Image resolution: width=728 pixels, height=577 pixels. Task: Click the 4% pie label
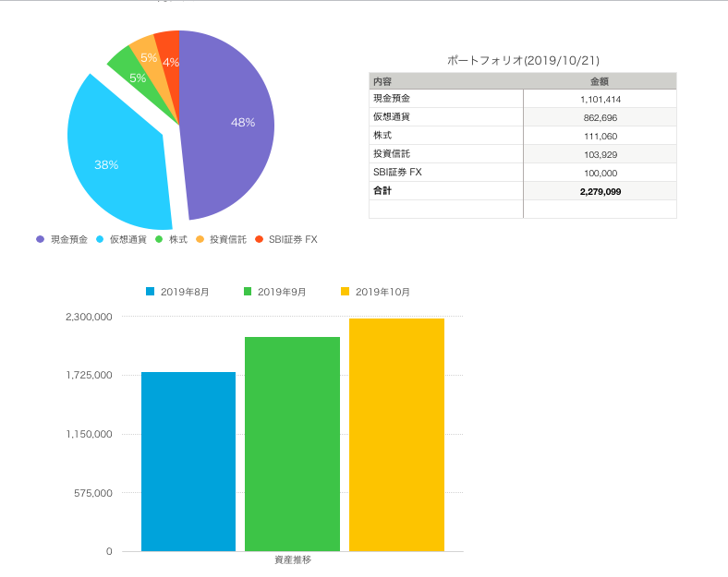coord(171,62)
